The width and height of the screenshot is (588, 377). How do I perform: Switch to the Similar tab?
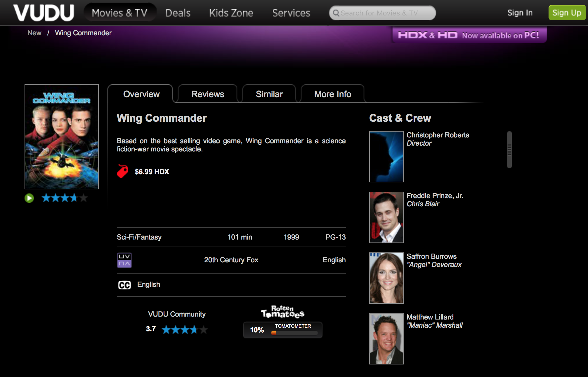tap(269, 94)
